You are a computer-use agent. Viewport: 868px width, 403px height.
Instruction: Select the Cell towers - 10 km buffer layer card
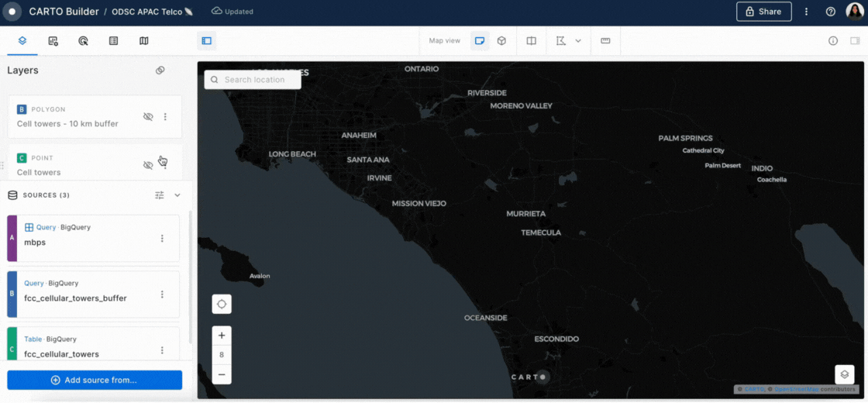[x=95, y=117]
